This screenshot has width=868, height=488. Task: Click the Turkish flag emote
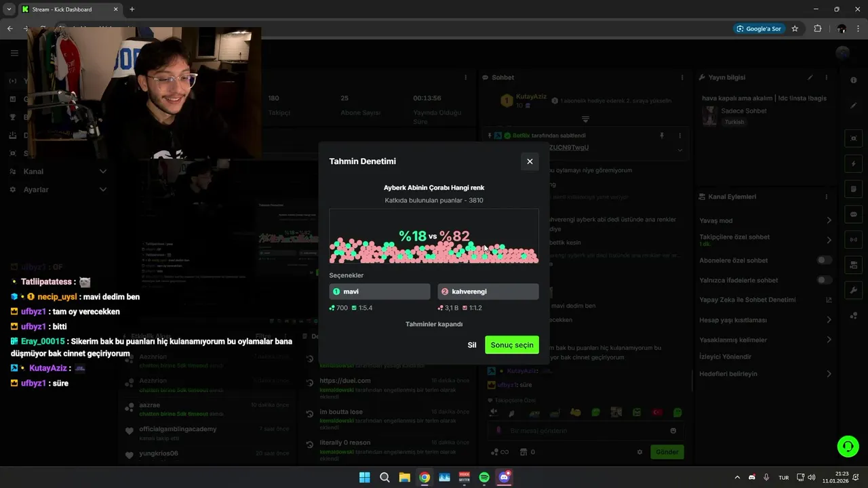point(656,412)
